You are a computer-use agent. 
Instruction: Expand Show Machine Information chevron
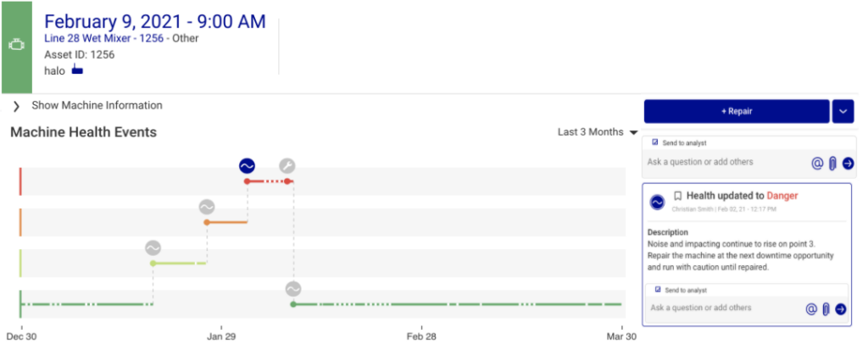coord(16,106)
